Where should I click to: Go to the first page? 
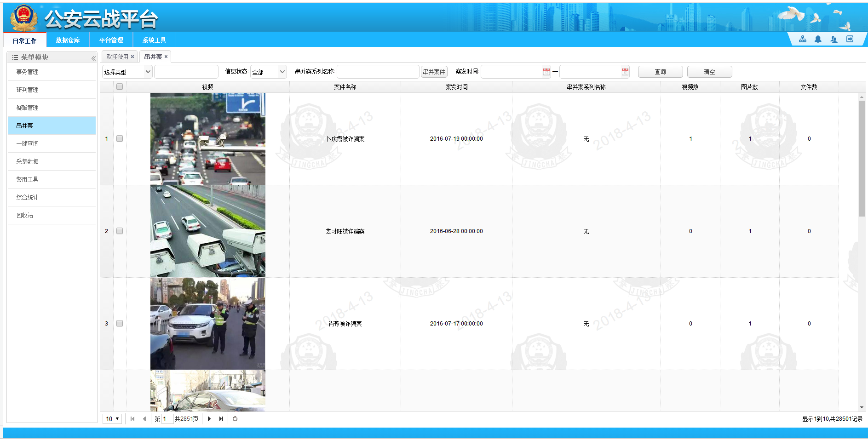coord(132,419)
